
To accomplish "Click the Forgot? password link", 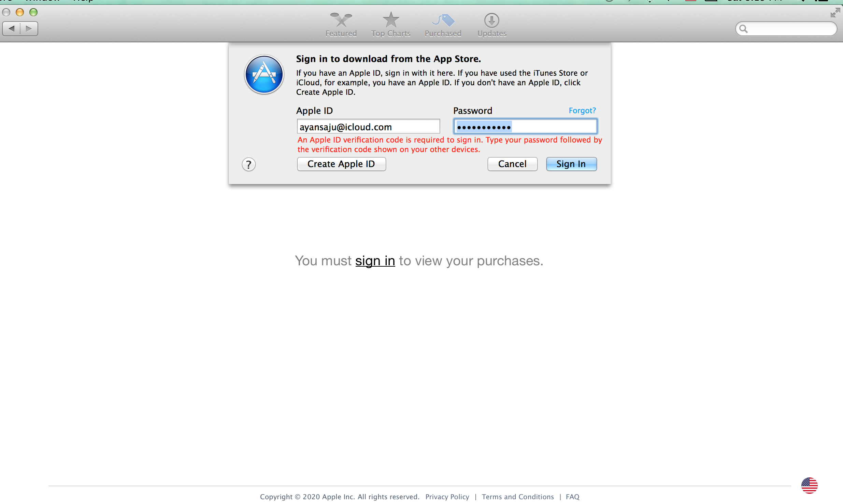I will point(582,110).
